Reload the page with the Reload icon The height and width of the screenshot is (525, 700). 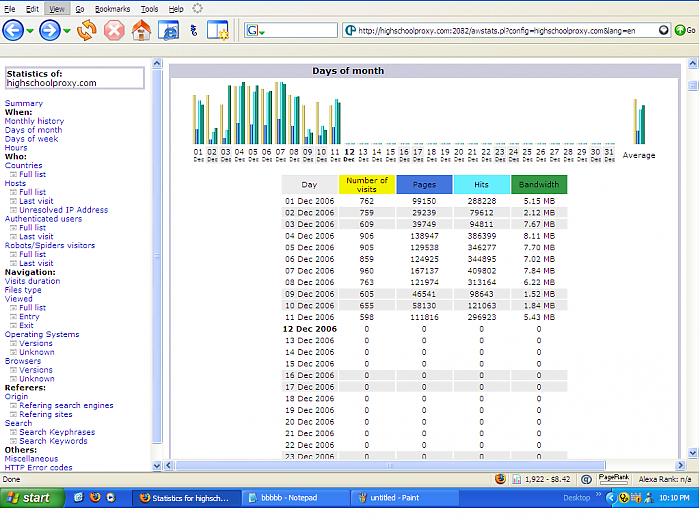(87, 30)
